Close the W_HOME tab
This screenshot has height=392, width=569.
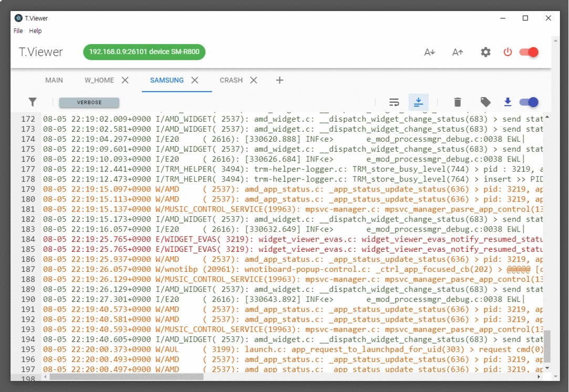click(x=125, y=80)
